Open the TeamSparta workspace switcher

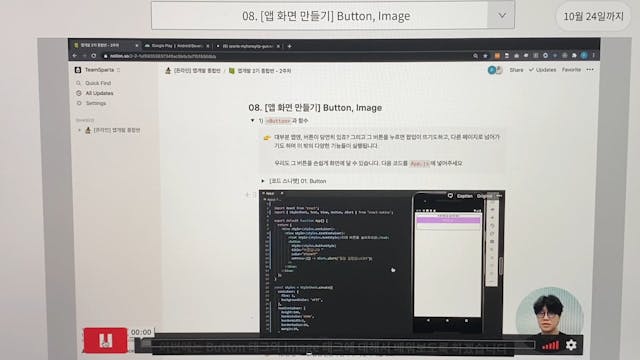(98, 70)
